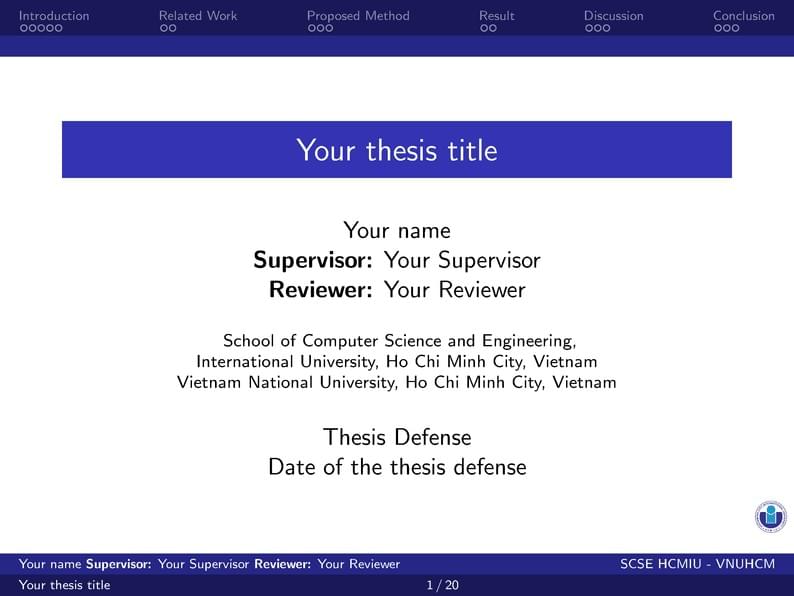Click the blue thesis title banner
794x596 pixels.
coord(397,150)
